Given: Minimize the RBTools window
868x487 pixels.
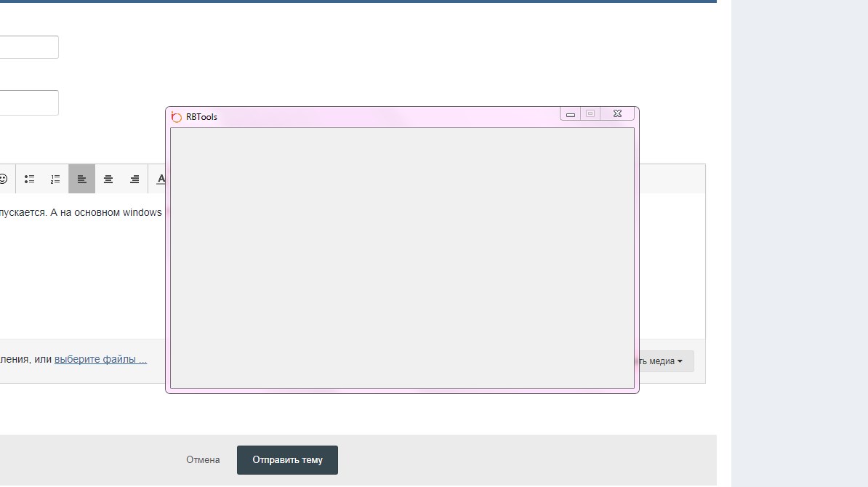Looking at the screenshot, I should 571,114.
